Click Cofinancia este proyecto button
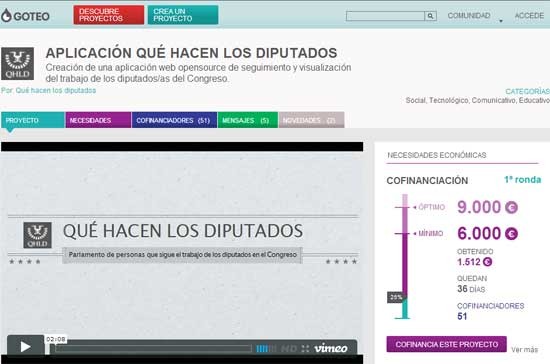 coord(447,344)
